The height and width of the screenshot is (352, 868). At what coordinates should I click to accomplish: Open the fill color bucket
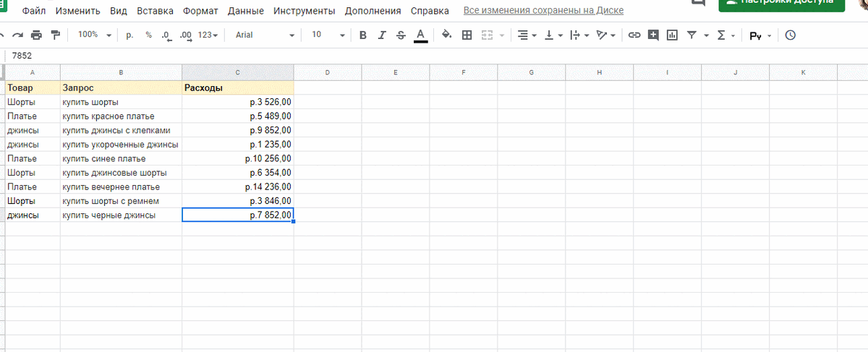pyautogui.click(x=446, y=35)
